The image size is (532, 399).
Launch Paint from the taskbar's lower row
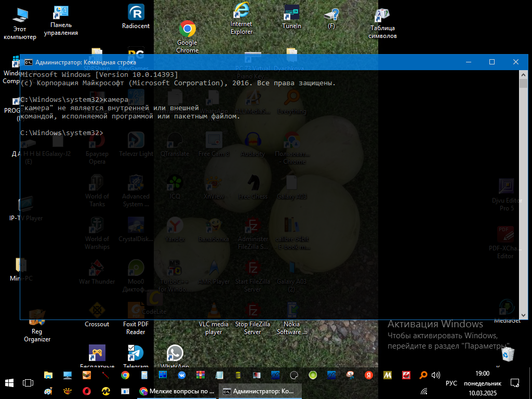(x=48, y=391)
